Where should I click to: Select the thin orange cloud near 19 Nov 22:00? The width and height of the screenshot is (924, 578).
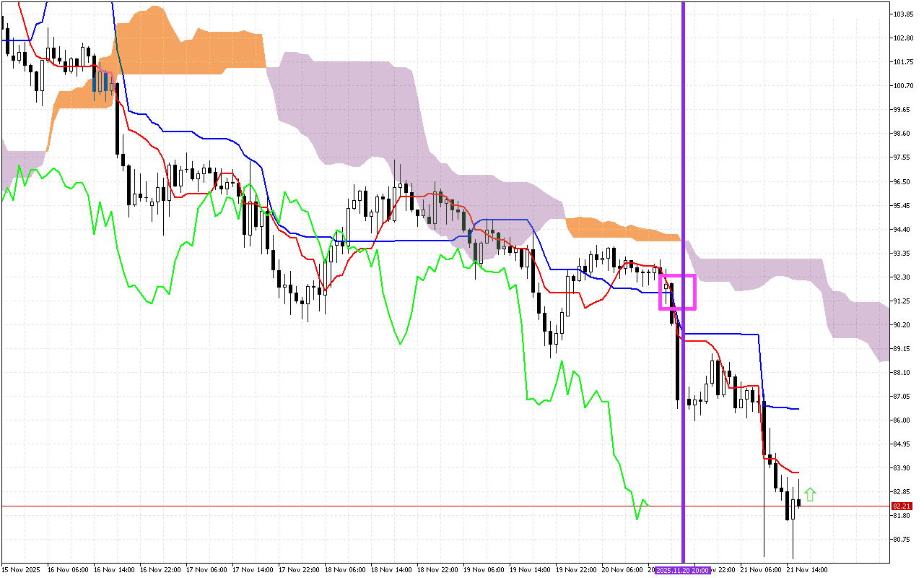(x=621, y=230)
